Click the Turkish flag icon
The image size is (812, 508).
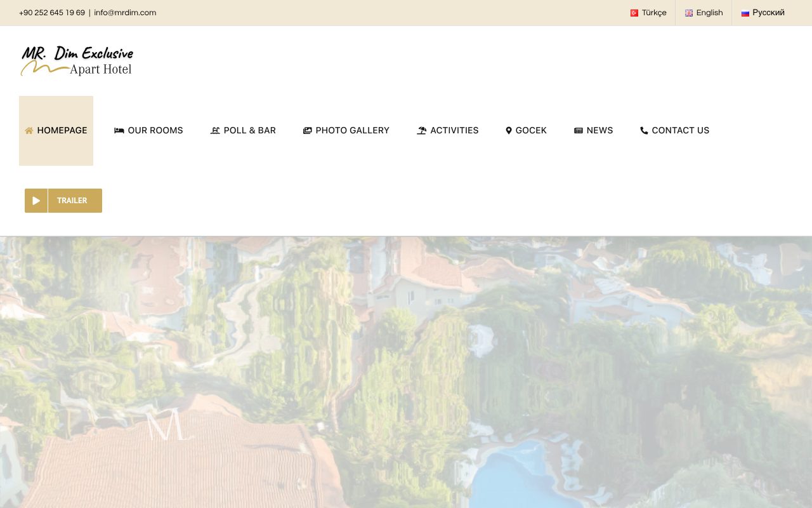coord(634,13)
